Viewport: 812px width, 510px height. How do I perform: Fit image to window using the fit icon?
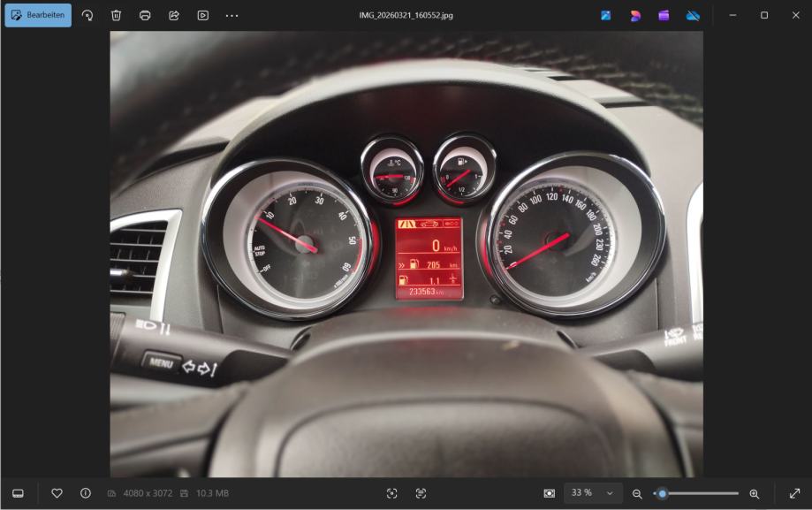pos(550,493)
